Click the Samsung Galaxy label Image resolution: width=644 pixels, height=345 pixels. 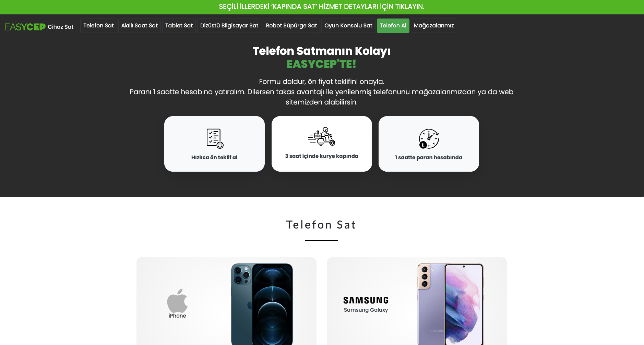click(366, 310)
